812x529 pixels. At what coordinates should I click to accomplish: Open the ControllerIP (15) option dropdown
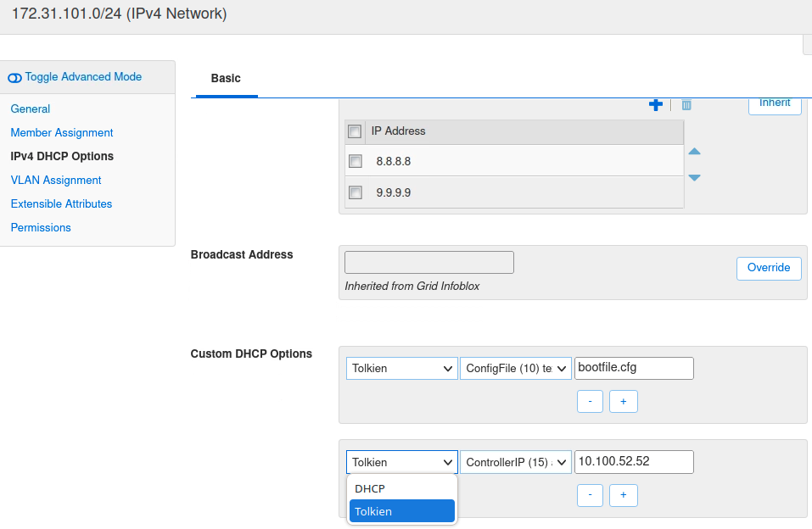pos(515,462)
